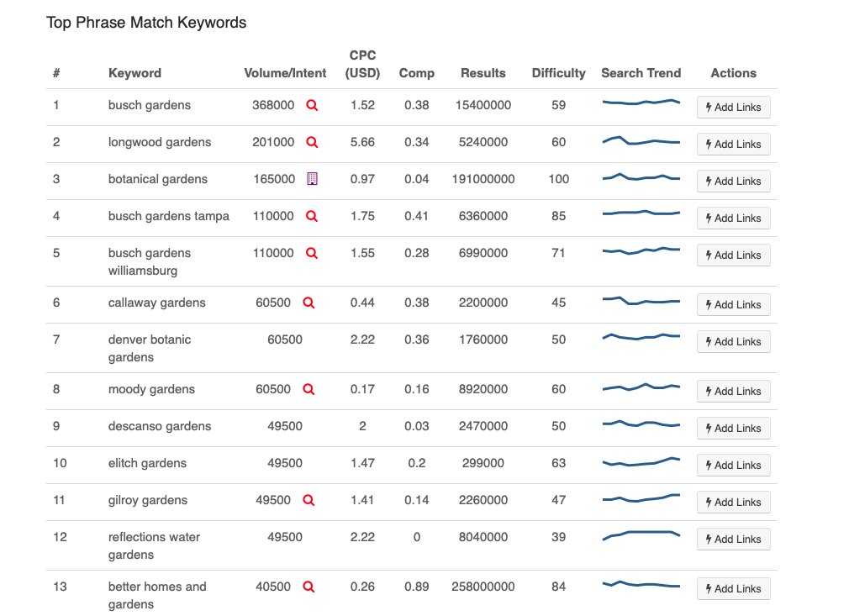Viewport: 849px width, 616px height.
Task: Add links for better homes and gardens
Action: (734, 589)
